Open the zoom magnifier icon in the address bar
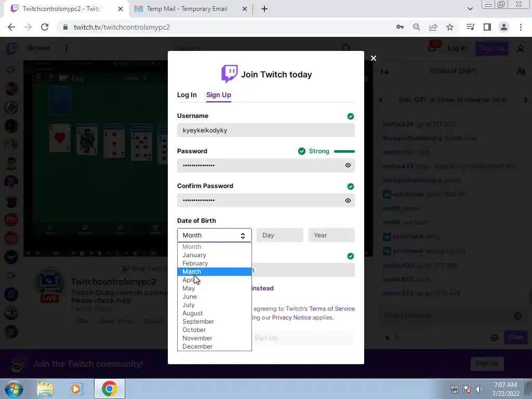The image size is (532, 399). click(x=417, y=27)
